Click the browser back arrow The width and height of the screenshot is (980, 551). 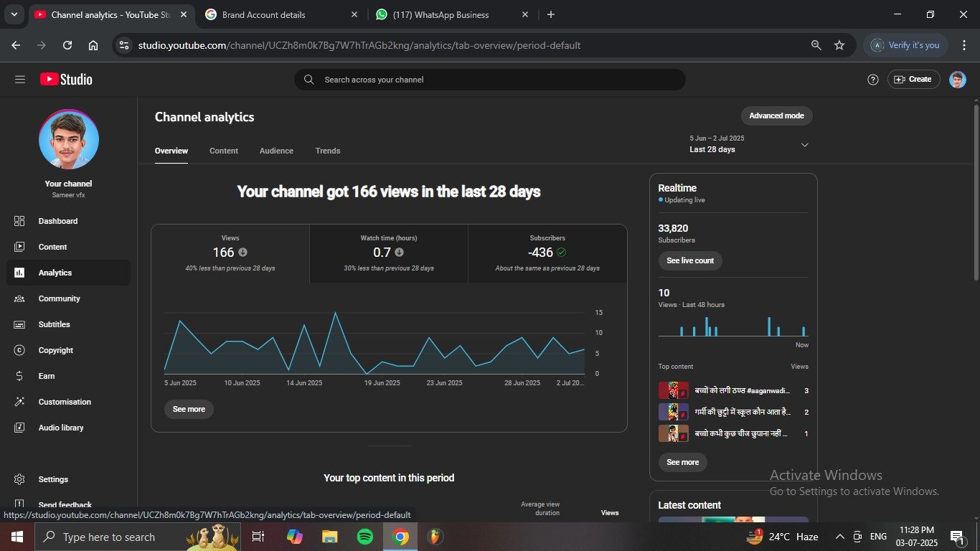(x=16, y=45)
